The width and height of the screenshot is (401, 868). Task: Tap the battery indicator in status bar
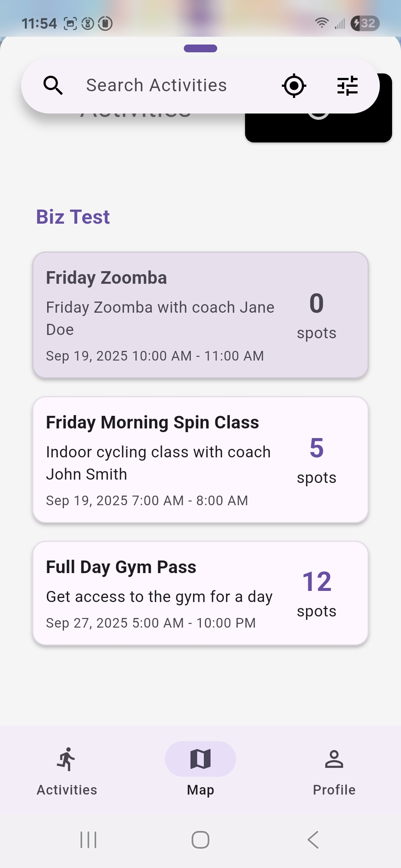(365, 23)
